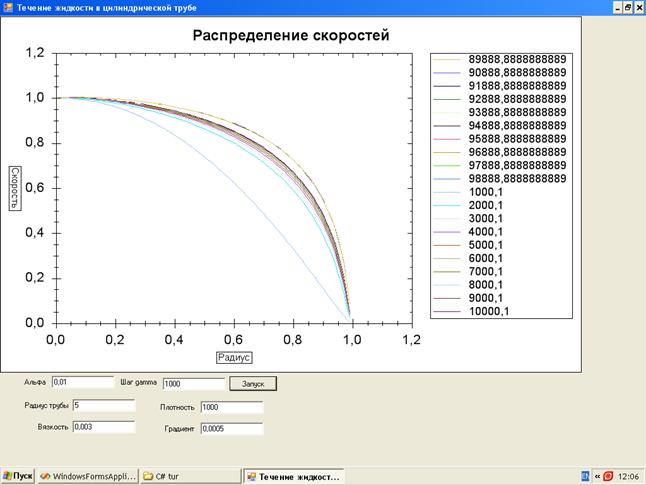Open the EN language indicator
The height and width of the screenshot is (485, 646).
pos(585,476)
